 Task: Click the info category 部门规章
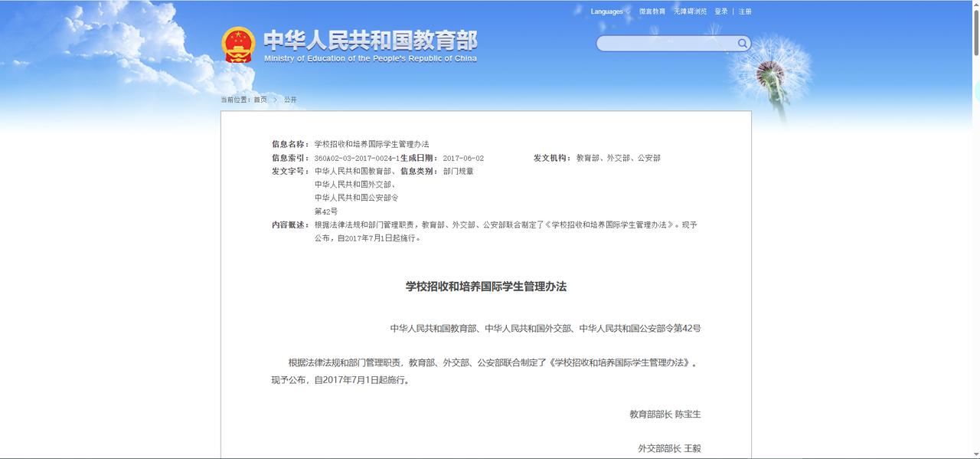pos(458,171)
